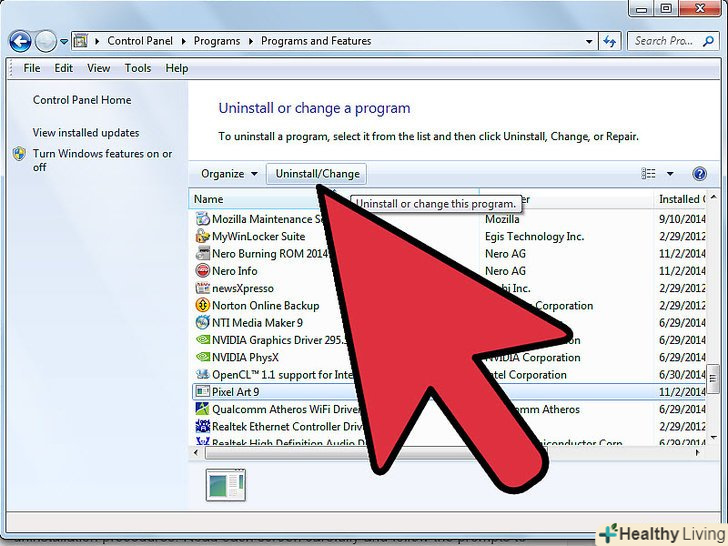This screenshot has width=728, height=546.
Task: Select the newsXpresso program name
Action: (243, 288)
